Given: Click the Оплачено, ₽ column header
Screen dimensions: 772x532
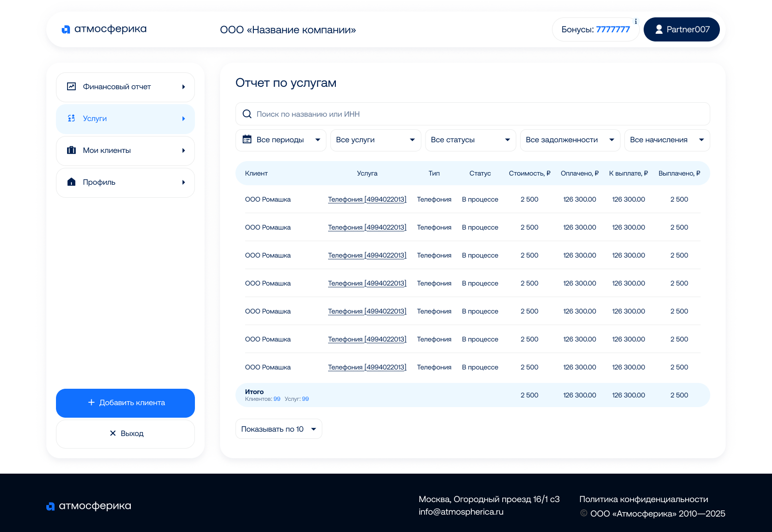Looking at the screenshot, I should tap(580, 173).
